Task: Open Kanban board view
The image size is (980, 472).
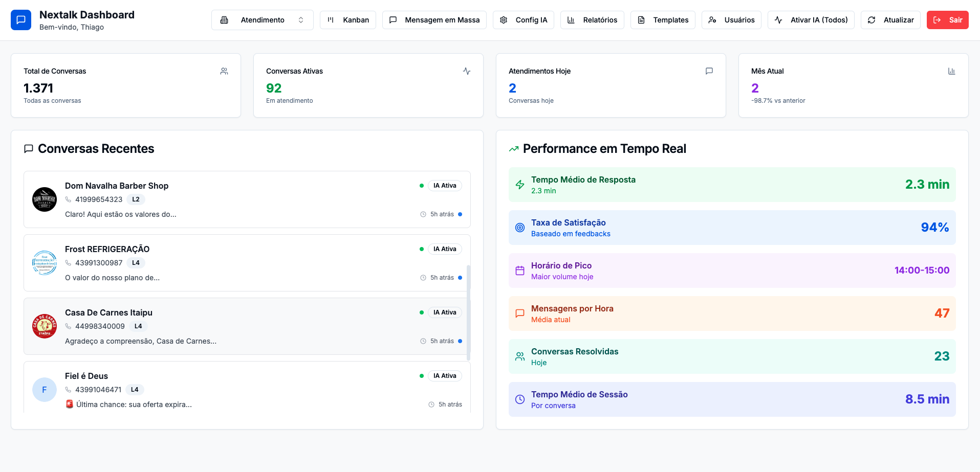Action: point(347,19)
